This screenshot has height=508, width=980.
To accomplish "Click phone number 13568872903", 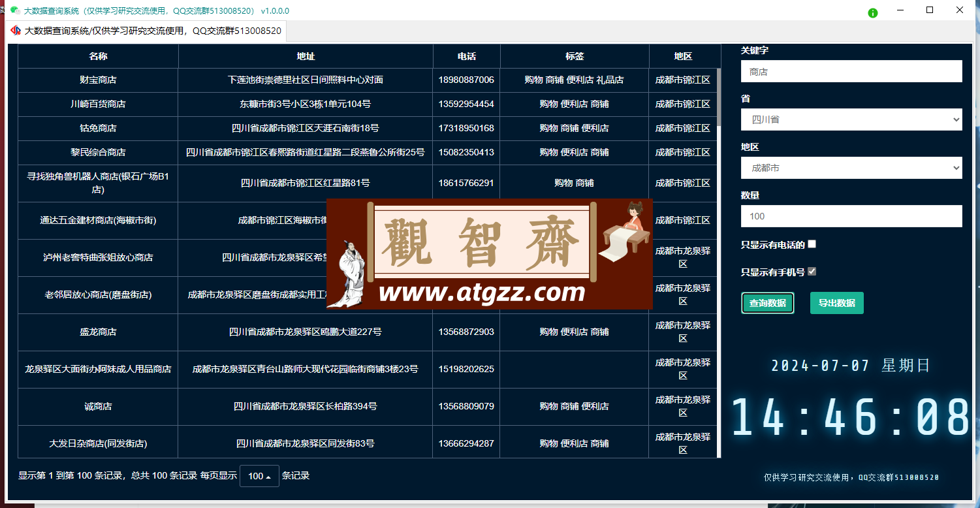I will tap(466, 332).
